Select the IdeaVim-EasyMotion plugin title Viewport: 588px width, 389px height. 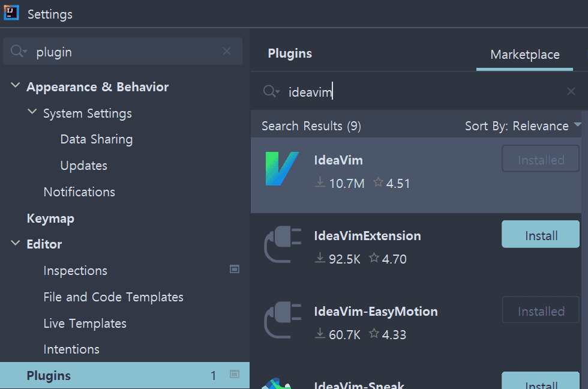pos(376,312)
